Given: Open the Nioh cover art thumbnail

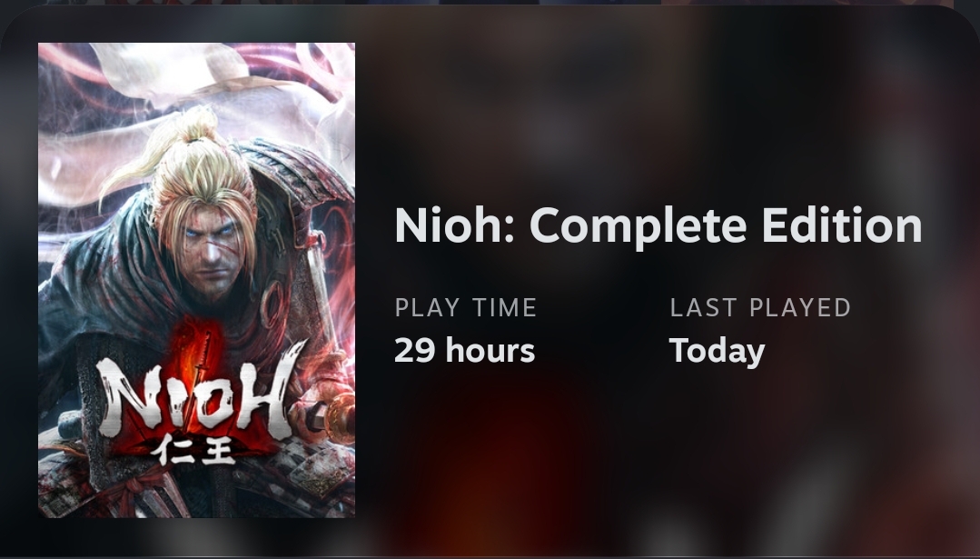Looking at the screenshot, I should pos(196,280).
